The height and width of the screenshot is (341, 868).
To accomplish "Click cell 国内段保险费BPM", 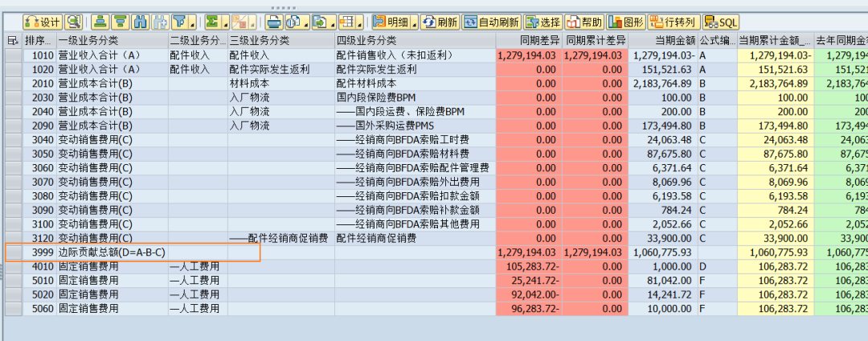I will tap(416, 97).
